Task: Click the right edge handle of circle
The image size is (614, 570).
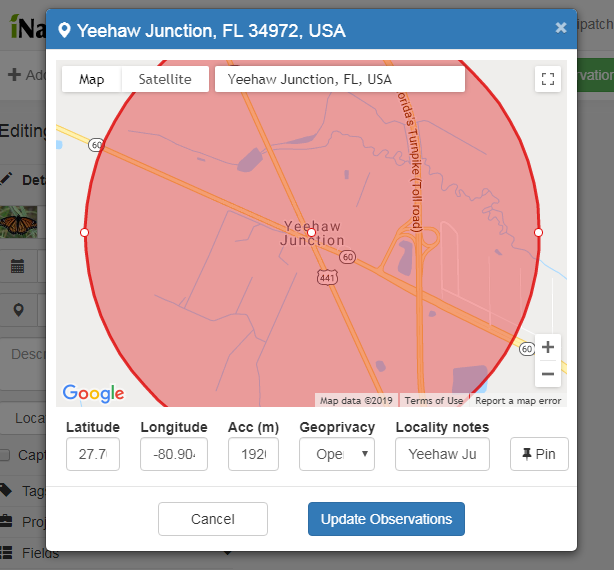Action: click(x=538, y=232)
